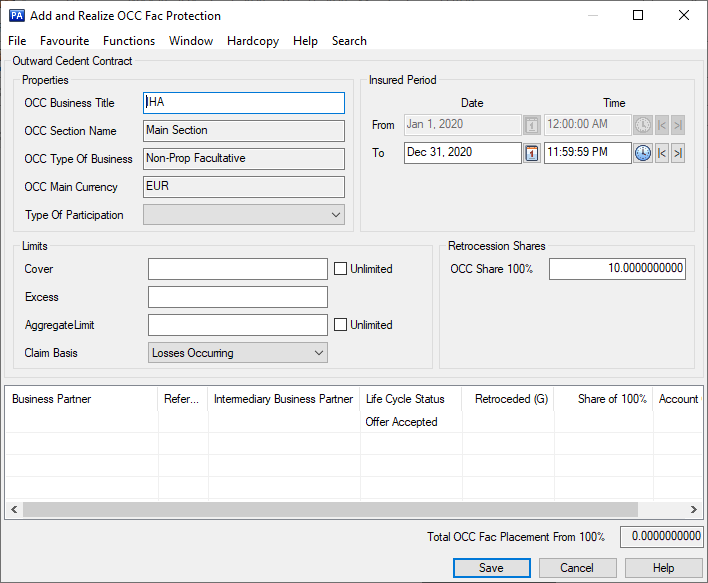Jump To time to start of day
Screen dimensions: 708x583
pyautogui.click(x=661, y=153)
